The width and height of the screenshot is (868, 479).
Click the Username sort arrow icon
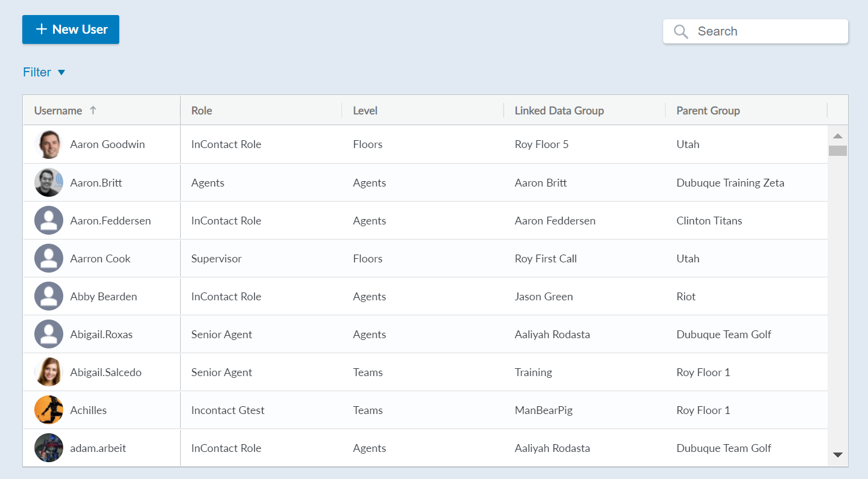tap(93, 111)
